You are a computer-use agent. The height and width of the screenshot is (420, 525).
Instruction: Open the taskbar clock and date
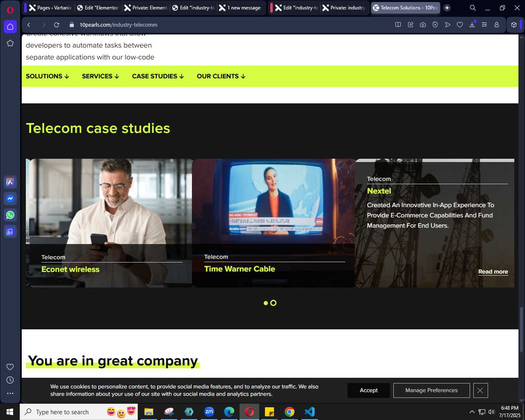509,412
